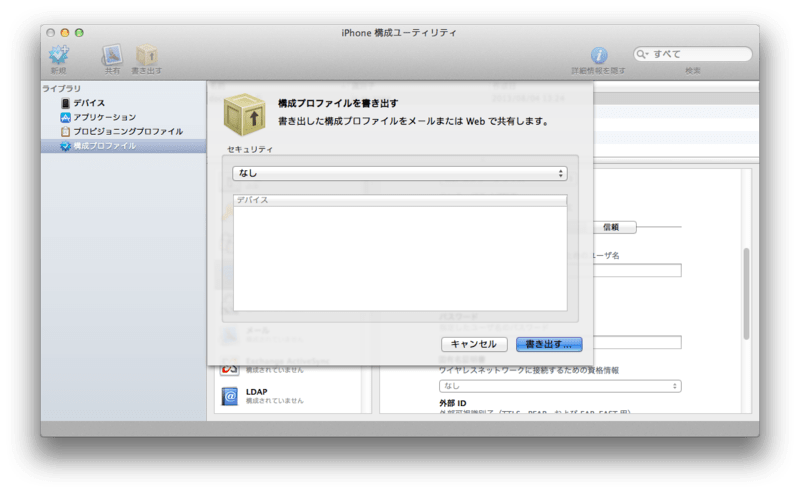Screen dimensions: 800x493
Task: Click the App Store icon next to アプリケーション
Action: tap(65, 117)
